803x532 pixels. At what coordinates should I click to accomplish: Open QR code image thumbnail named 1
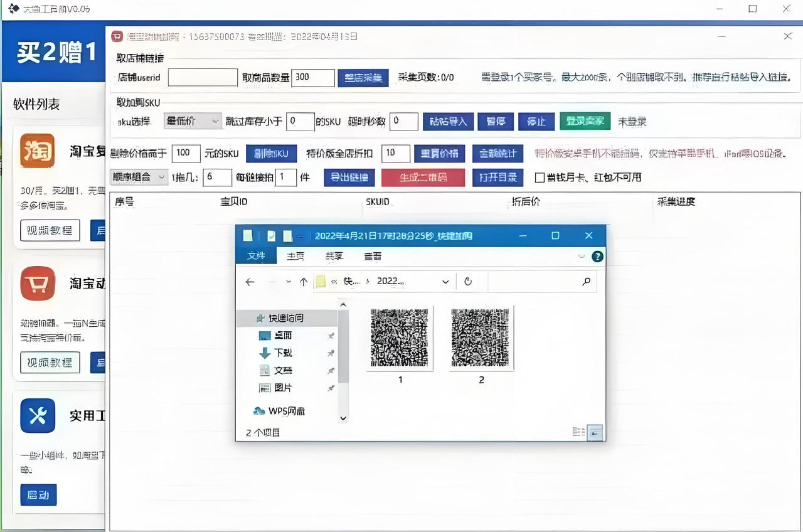pyautogui.click(x=400, y=339)
